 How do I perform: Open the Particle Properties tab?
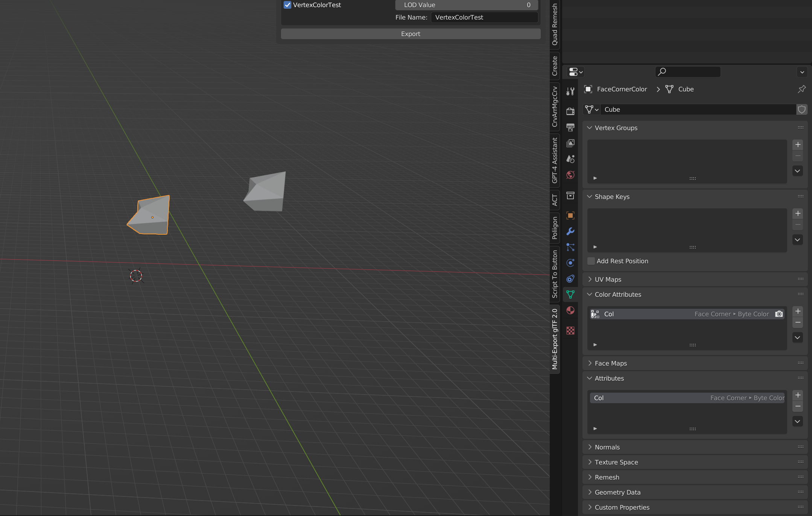[x=570, y=247]
